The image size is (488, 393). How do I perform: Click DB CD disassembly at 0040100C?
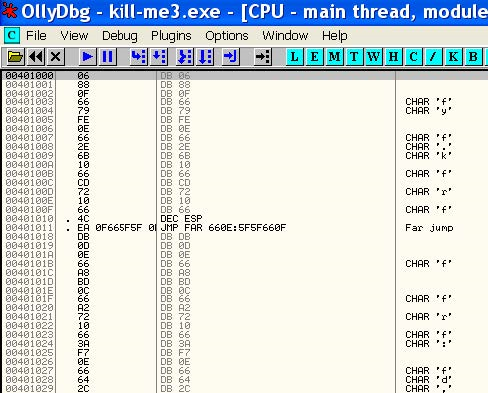click(175, 183)
